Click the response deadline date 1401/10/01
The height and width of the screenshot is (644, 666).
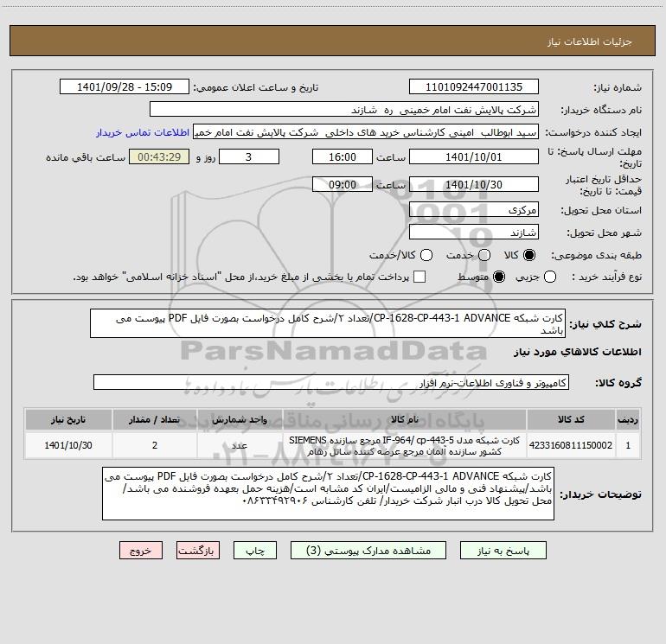pyautogui.click(x=474, y=157)
